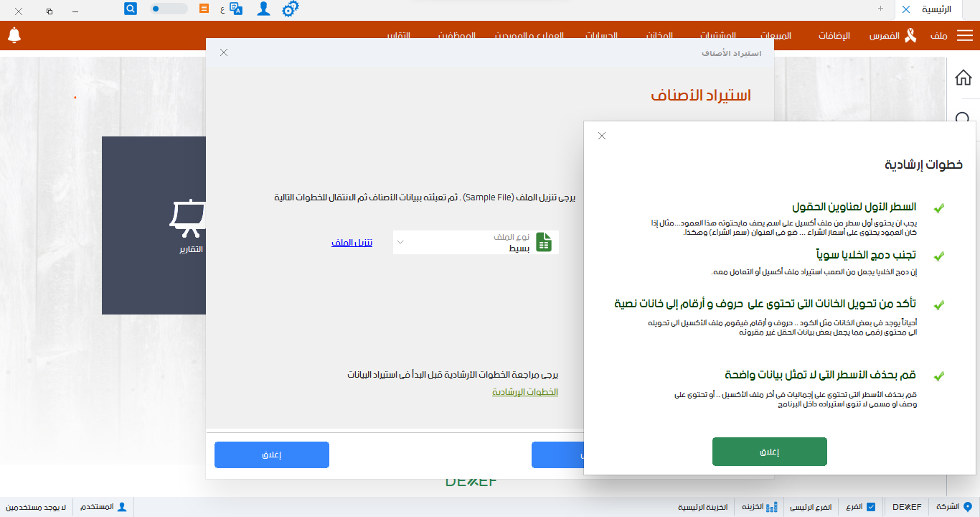The height and width of the screenshot is (517, 980).
Task: Click the orange notes list icon
Action: [x=204, y=9]
